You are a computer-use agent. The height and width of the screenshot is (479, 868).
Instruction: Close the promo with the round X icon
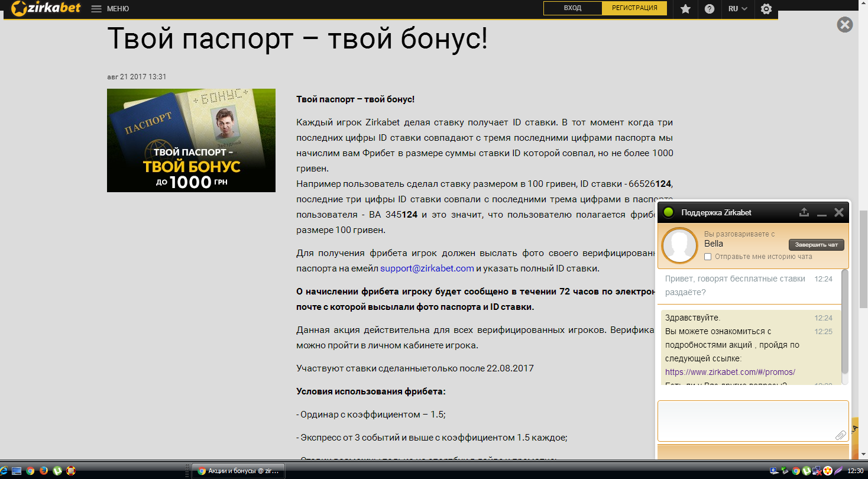(844, 25)
